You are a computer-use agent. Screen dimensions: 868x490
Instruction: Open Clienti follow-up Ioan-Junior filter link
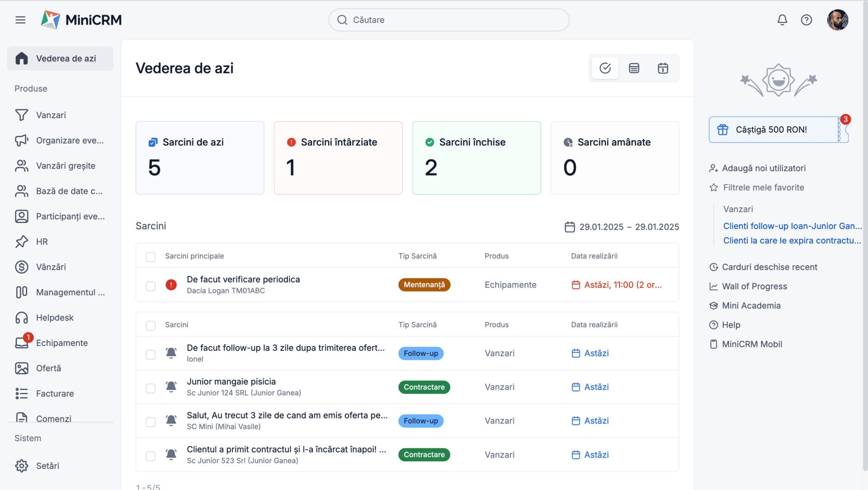tap(793, 226)
